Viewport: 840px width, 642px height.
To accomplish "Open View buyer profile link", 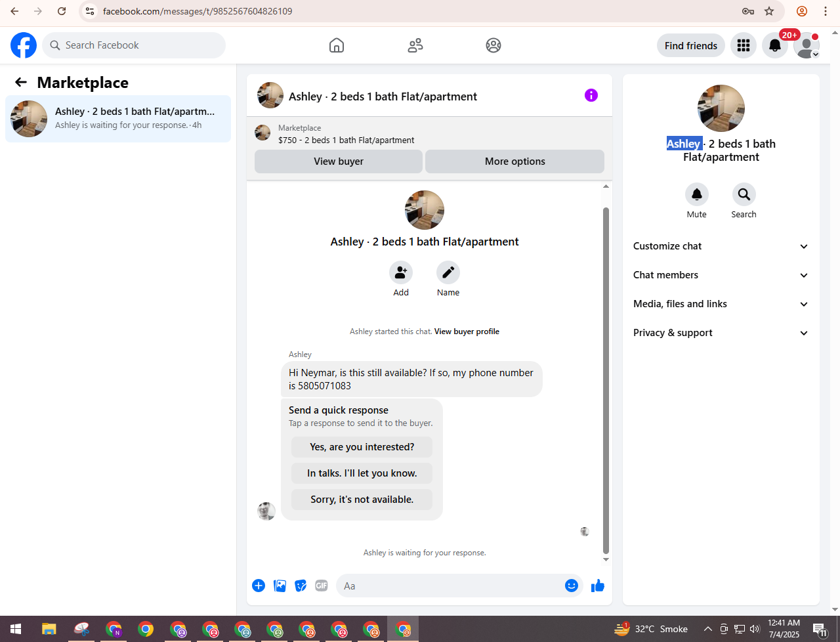I will [467, 332].
